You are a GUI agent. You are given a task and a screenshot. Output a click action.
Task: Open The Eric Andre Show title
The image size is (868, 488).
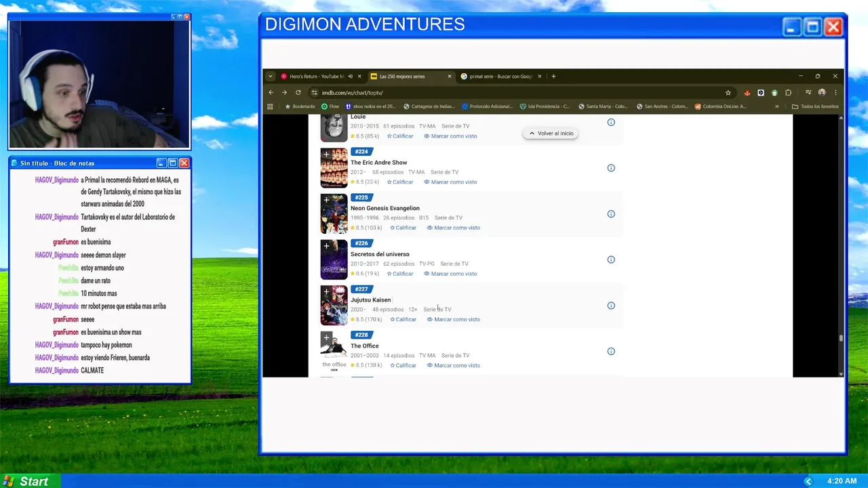point(379,163)
